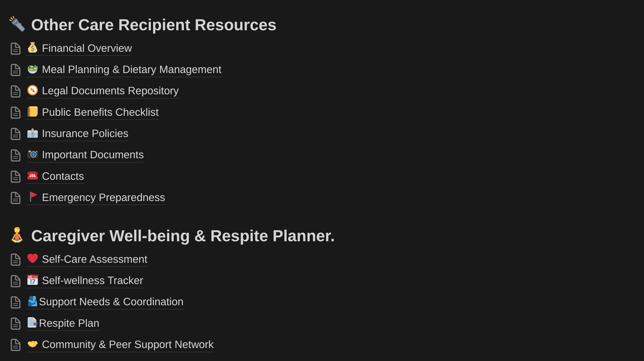Click the Other Care Recipient Resources heading
This screenshot has height=361, width=644.
153,25
